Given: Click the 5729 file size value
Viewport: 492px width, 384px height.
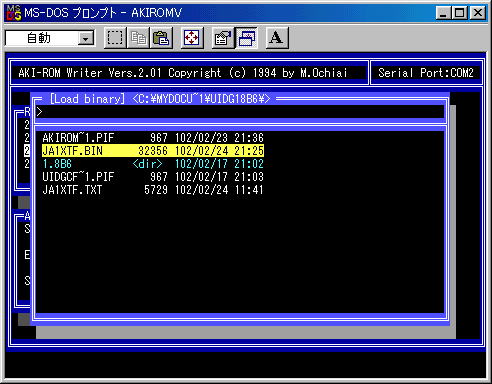Looking at the screenshot, I should coord(156,190).
